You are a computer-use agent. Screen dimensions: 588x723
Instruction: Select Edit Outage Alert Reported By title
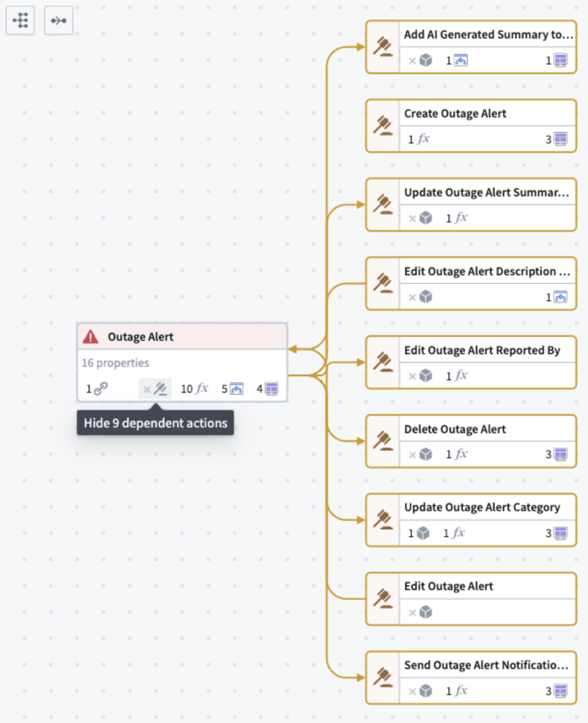click(482, 350)
